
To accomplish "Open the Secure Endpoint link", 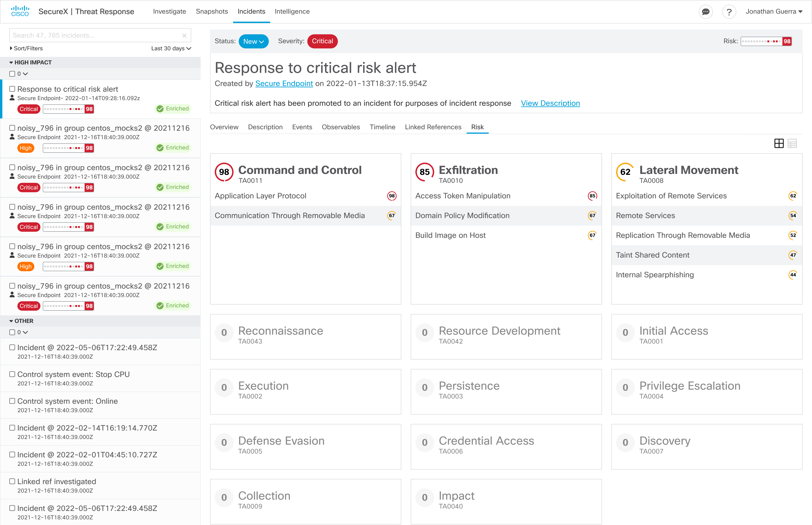I will (284, 84).
